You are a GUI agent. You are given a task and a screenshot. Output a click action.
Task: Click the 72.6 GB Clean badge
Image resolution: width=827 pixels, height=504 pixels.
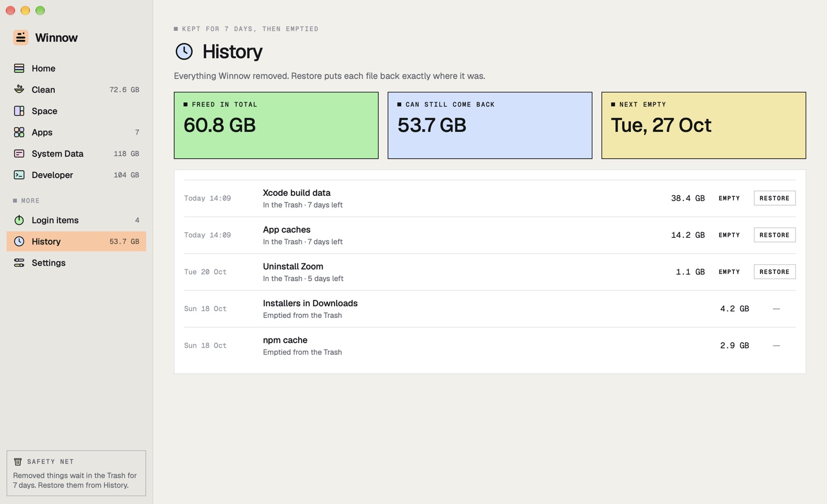coord(124,89)
